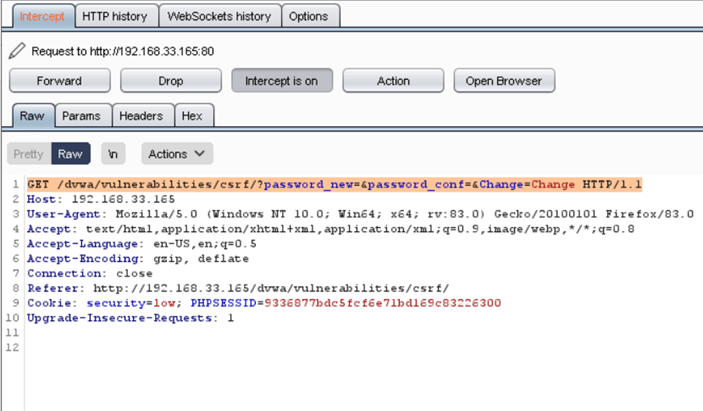
Task: Launch Open Browser
Action: point(504,81)
